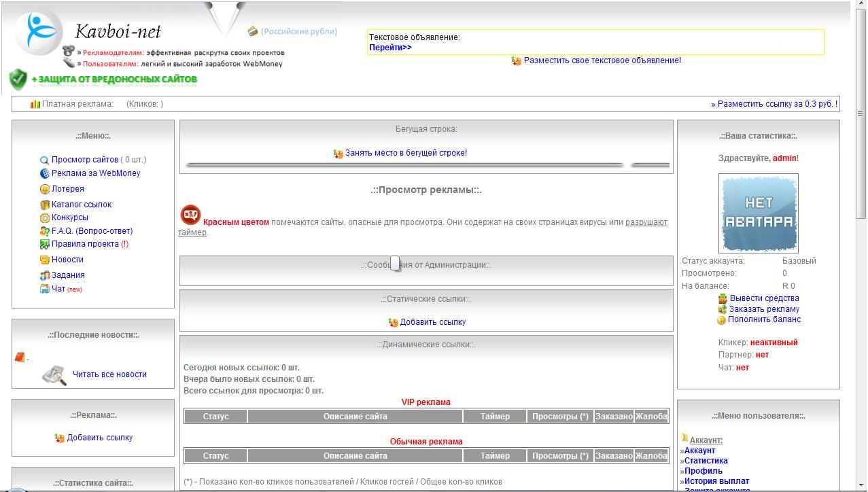Click icon next to Каталог ссылок
This screenshot has height=492, width=868.
(45, 205)
